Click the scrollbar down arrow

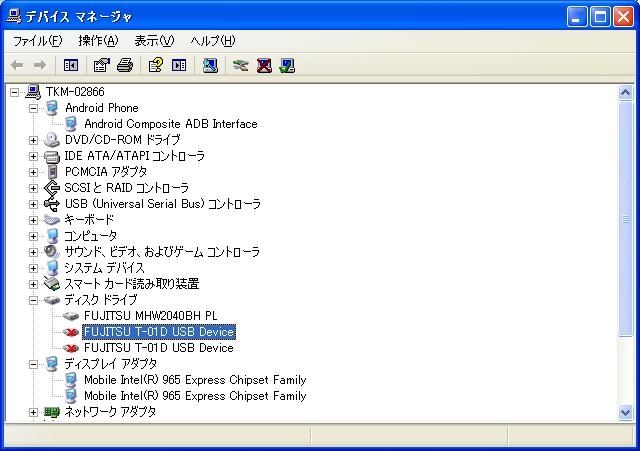click(625, 413)
